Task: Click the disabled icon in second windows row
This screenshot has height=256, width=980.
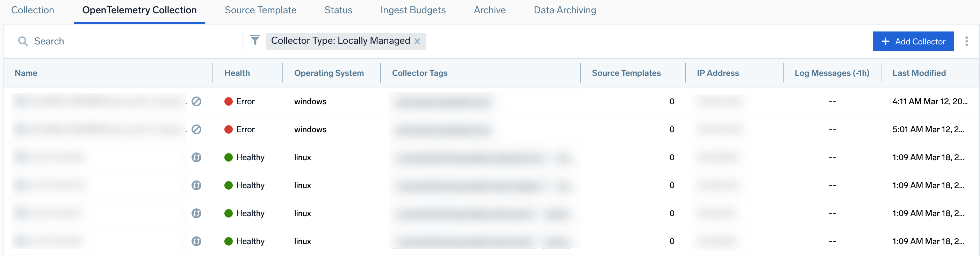Action: 196,129
